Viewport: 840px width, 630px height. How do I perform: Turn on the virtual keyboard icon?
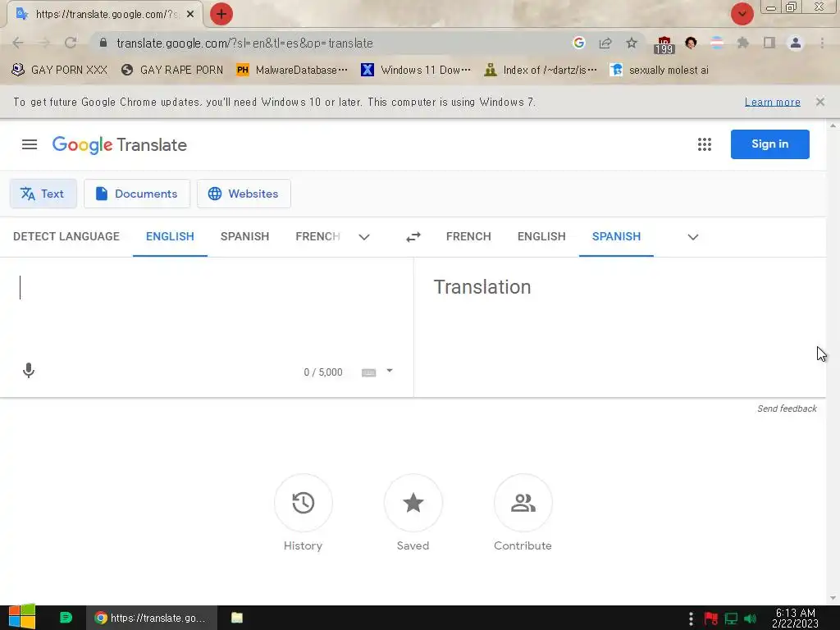[368, 372]
